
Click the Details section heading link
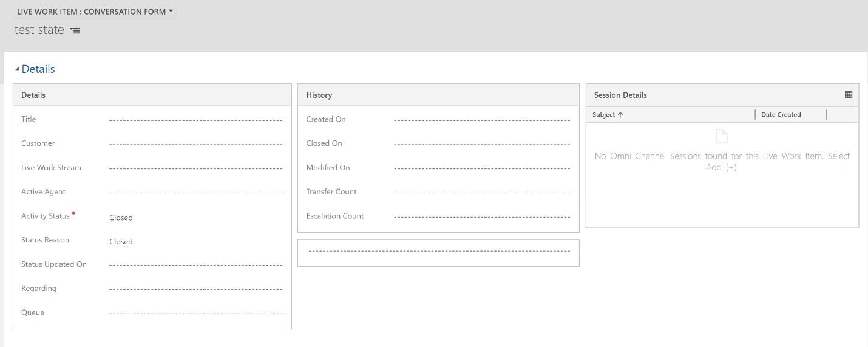click(x=38, y=69)
